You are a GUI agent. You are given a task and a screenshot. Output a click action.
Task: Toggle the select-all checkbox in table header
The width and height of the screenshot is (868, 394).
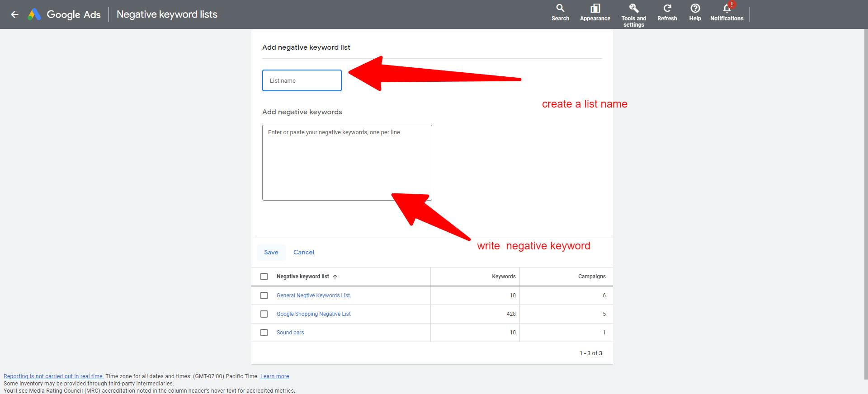tap(264, 277)
